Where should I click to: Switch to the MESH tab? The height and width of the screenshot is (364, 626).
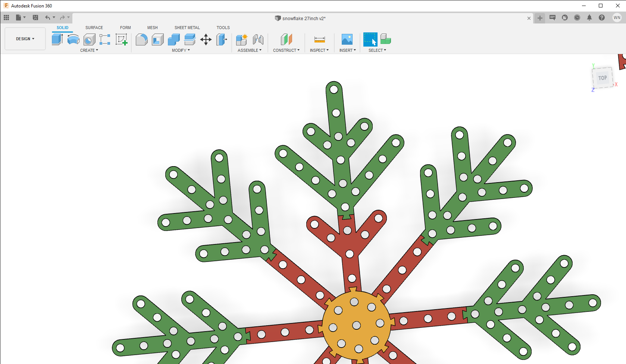tap(153, 28)
